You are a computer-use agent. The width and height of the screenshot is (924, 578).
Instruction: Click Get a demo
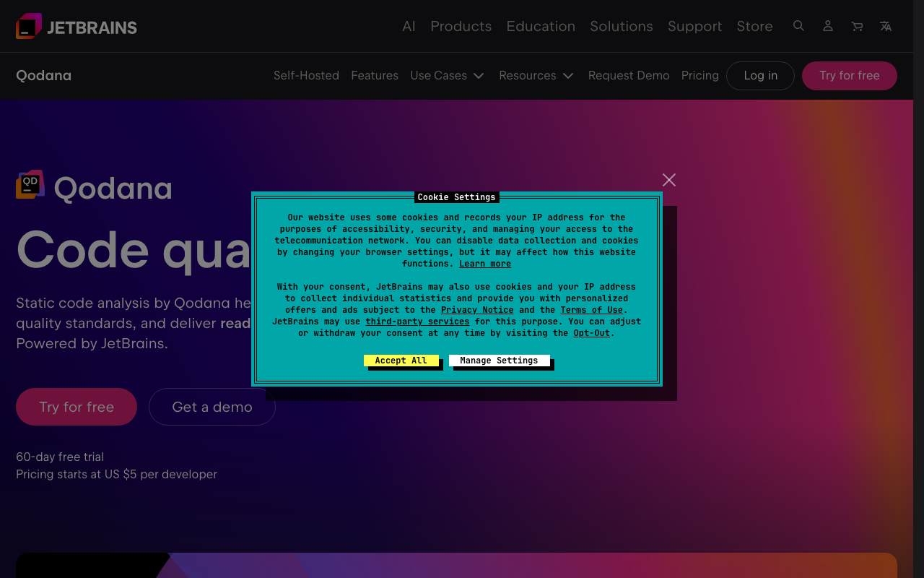212,407
